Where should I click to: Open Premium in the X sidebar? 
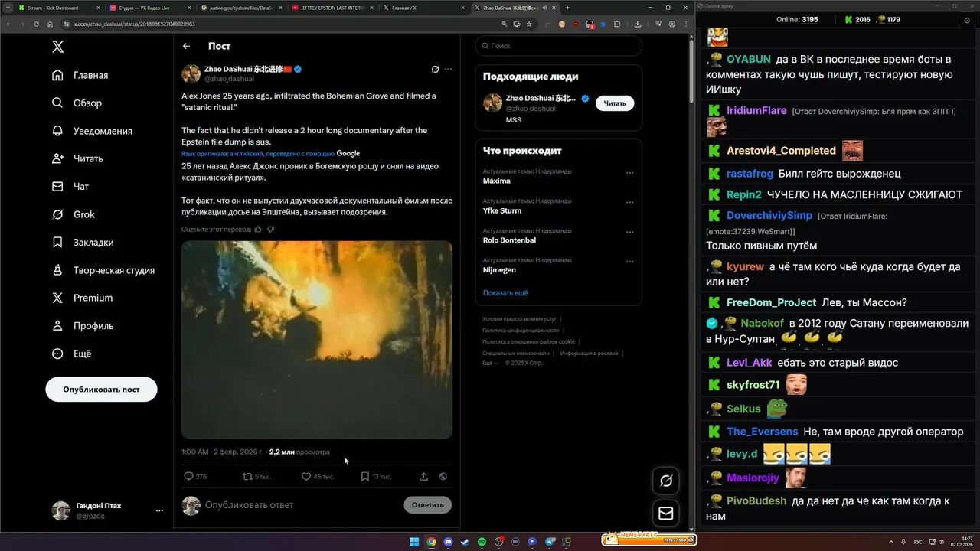click(82, 298)
